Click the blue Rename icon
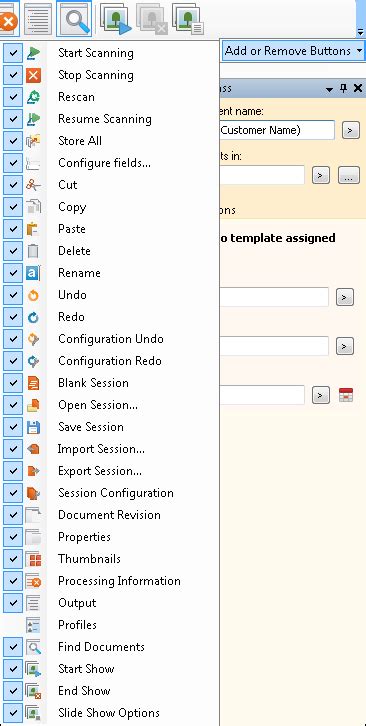Image resolution: width=366 pixels, height=726 pixels. point(33,273)
